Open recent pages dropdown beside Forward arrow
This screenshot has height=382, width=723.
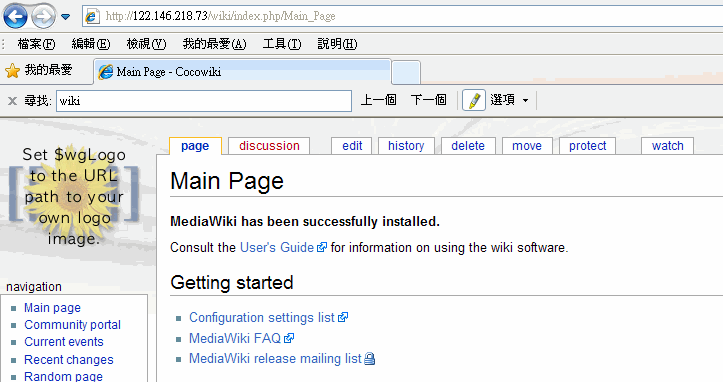pos(65,17)
